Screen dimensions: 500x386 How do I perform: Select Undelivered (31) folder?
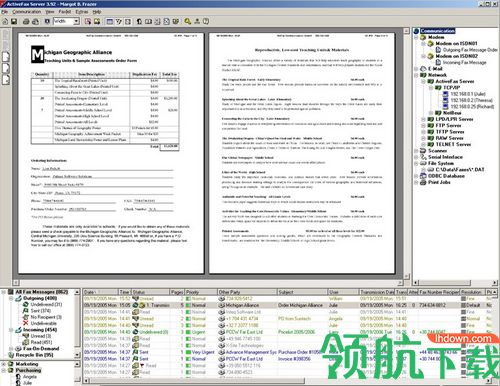pos(46,304)
